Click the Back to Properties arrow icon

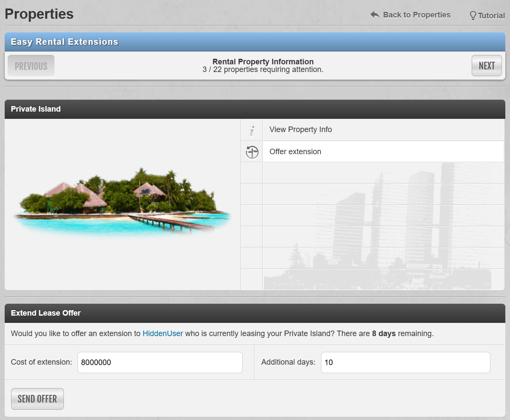(x=375, y=14)
